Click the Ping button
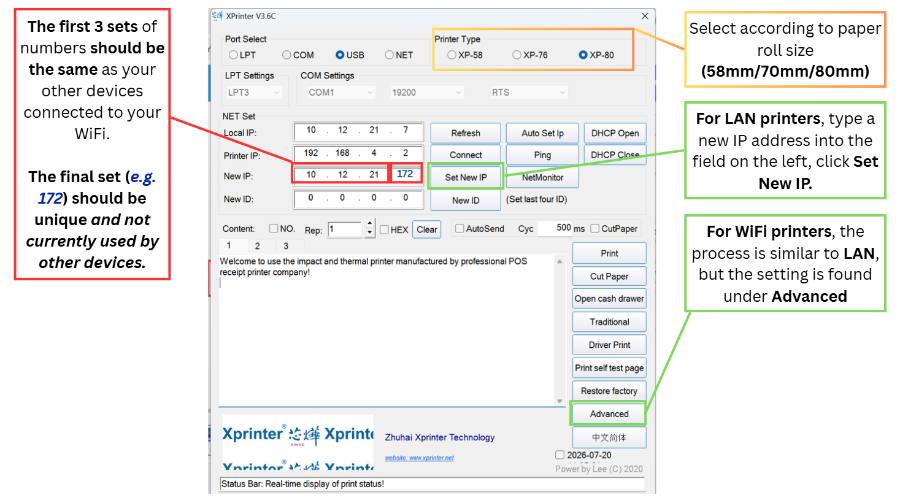Screen dimensions: 900x503 (x=542, y=155)
